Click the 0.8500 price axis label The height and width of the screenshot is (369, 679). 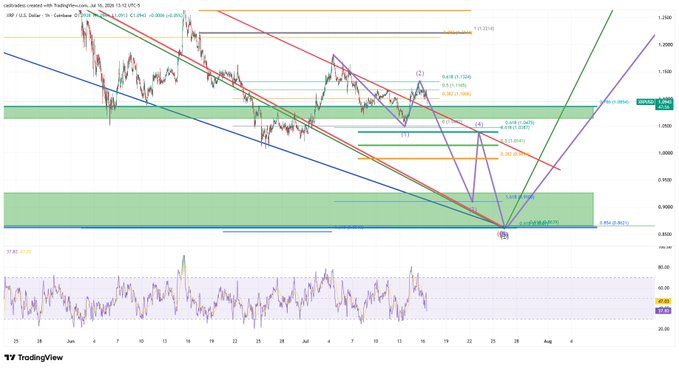[x=665, y=234]
